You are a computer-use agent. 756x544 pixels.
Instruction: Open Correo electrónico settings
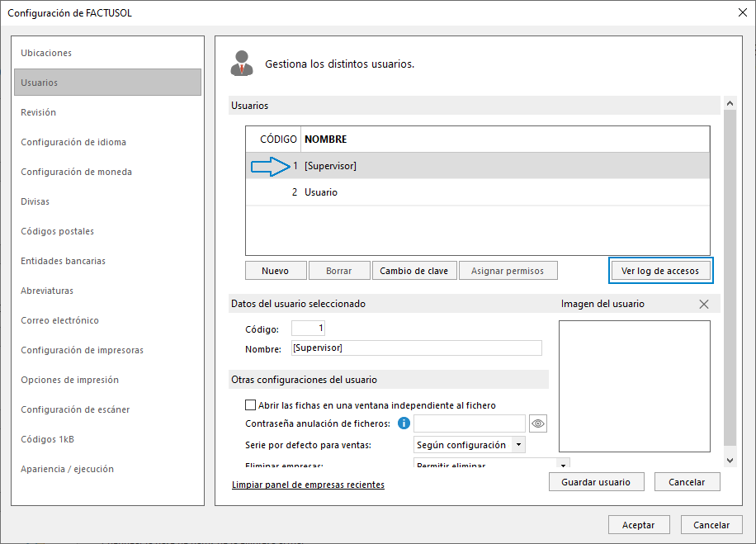click(x=107, y=320)
